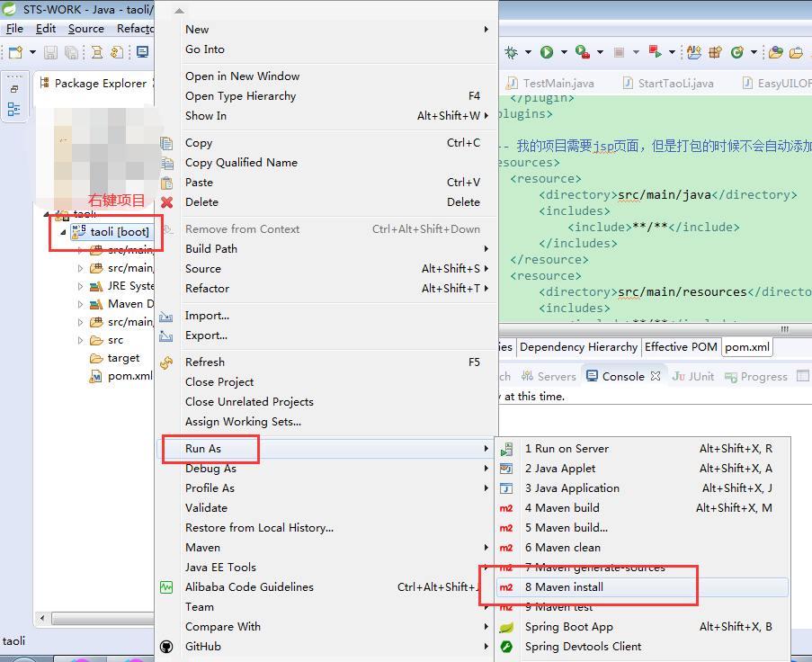Screen dimensions: 812x662
Task: Click the green Run toolbar icon
Action: tap(546, 51)
